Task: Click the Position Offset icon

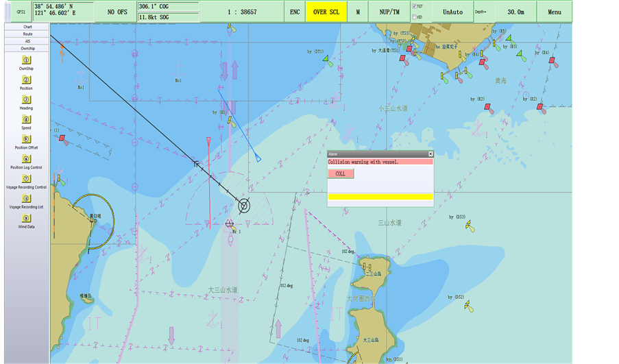Action: click(x=26, y=139)
